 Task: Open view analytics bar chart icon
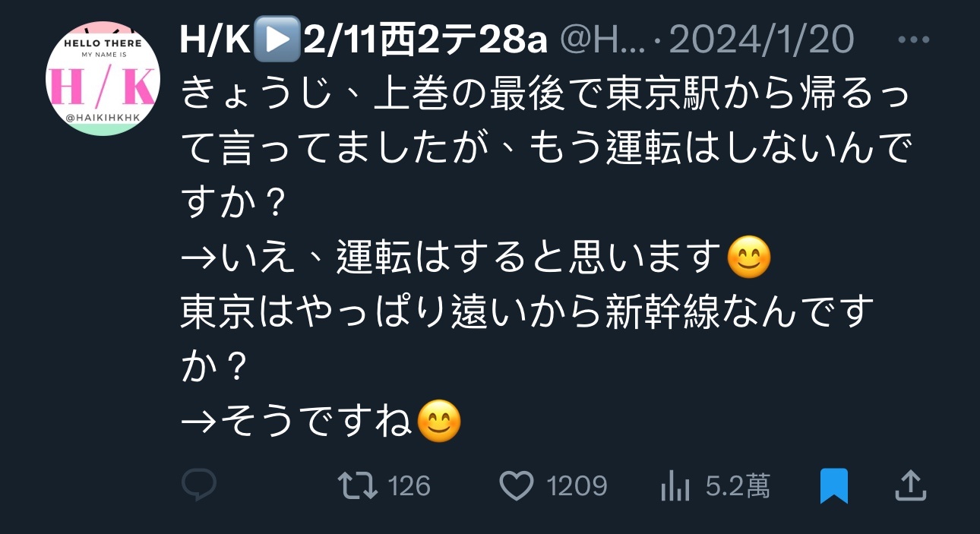[675, 486]
